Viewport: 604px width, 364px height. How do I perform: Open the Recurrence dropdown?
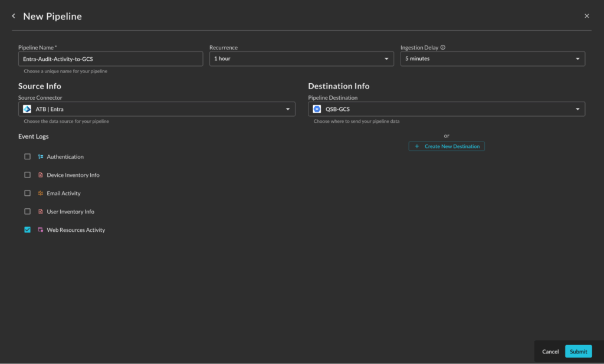[301, 59]
